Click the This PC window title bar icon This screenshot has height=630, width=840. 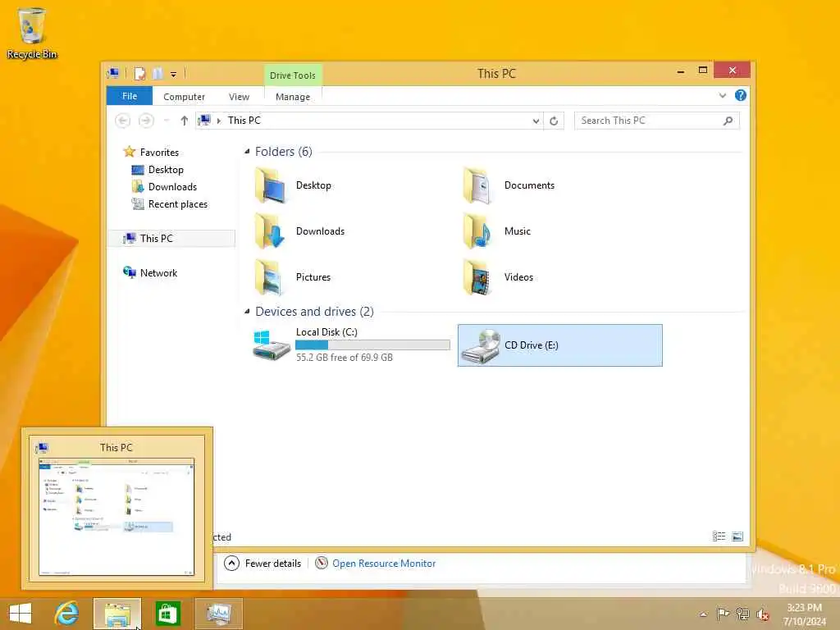113,73
